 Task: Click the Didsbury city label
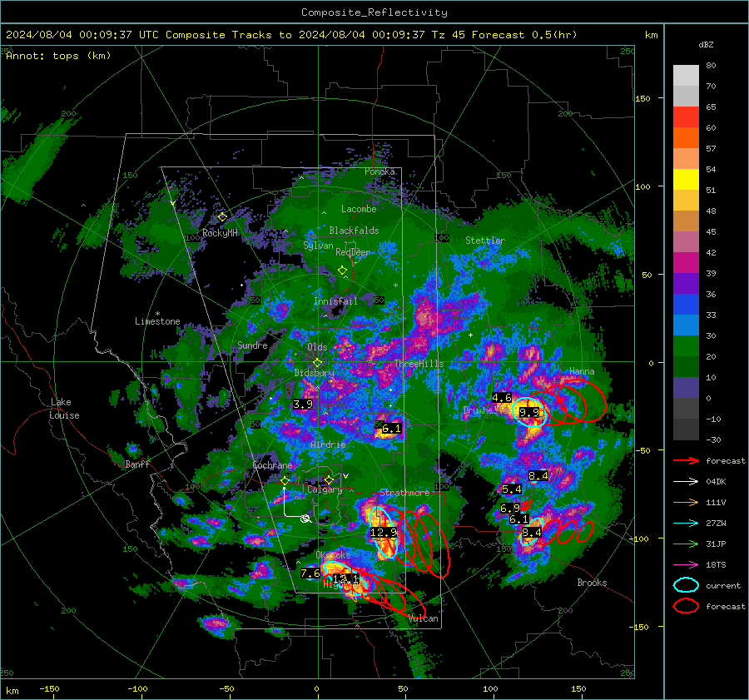314,373
